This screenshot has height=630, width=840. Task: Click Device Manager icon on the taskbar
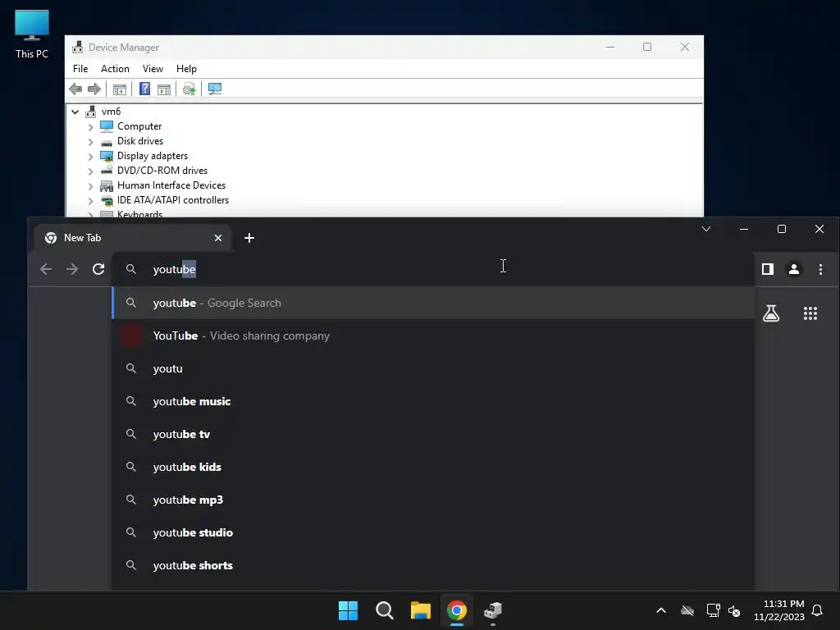(493, 610)
